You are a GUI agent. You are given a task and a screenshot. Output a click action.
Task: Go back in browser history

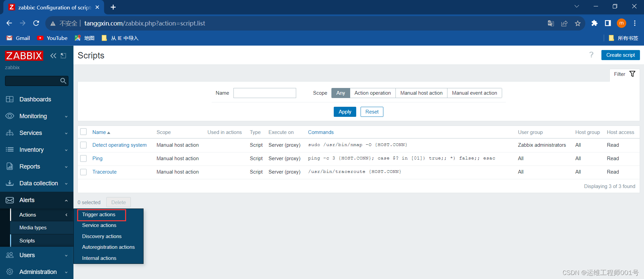coord(9,23)
